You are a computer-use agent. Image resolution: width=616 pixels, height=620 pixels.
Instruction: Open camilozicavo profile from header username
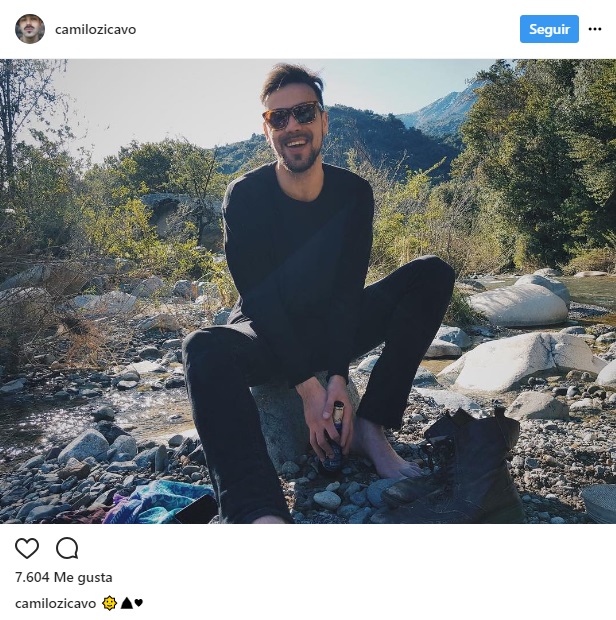tap(95, 29)
